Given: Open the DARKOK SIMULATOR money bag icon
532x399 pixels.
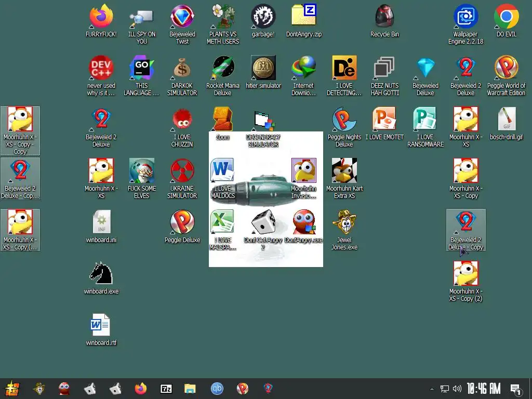Looking at the screenshot, I should tap(182, 75).
